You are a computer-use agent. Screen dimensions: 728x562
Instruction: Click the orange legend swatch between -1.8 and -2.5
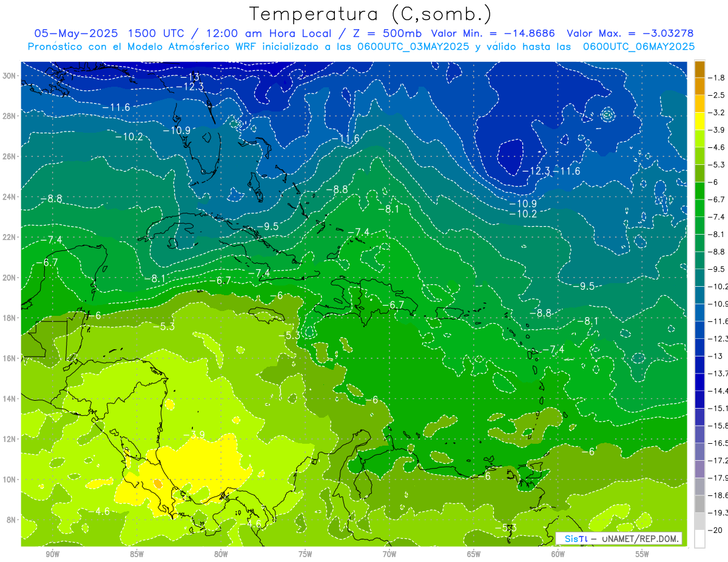click(699, 87)
